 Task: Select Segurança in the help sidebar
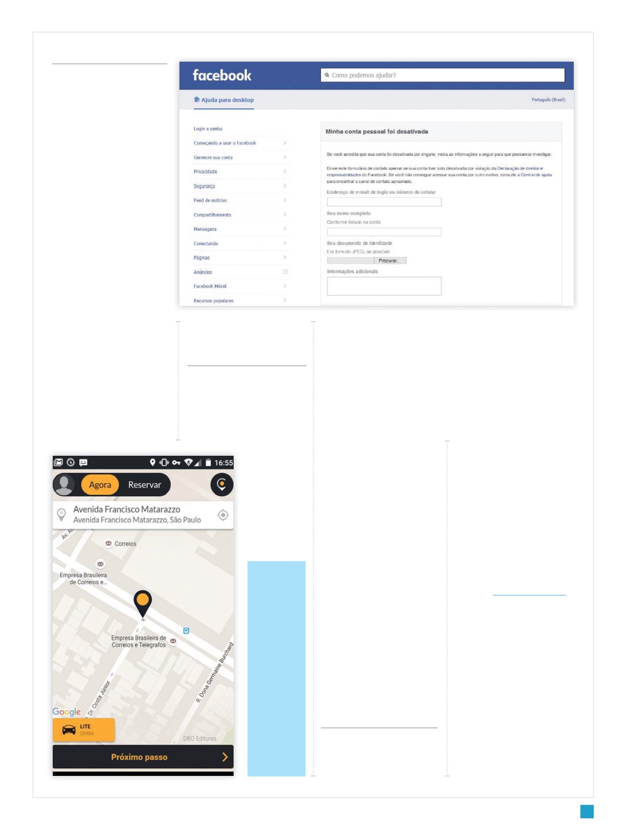[x=204, y=186]
